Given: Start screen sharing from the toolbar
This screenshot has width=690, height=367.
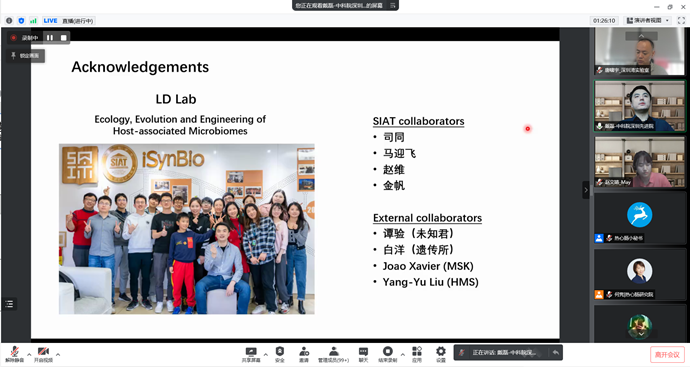Looking at the screenshot, I should tap(251, 354).
